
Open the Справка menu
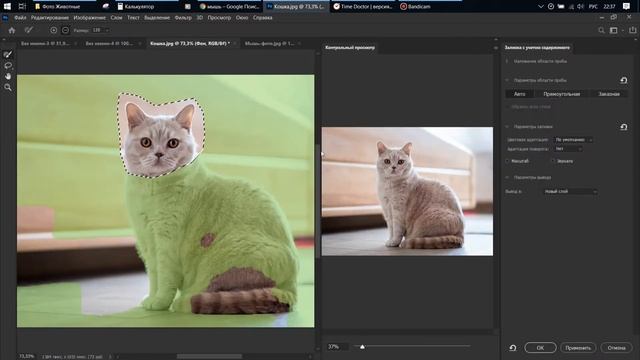pyautogui.click(x=262, y=18)
